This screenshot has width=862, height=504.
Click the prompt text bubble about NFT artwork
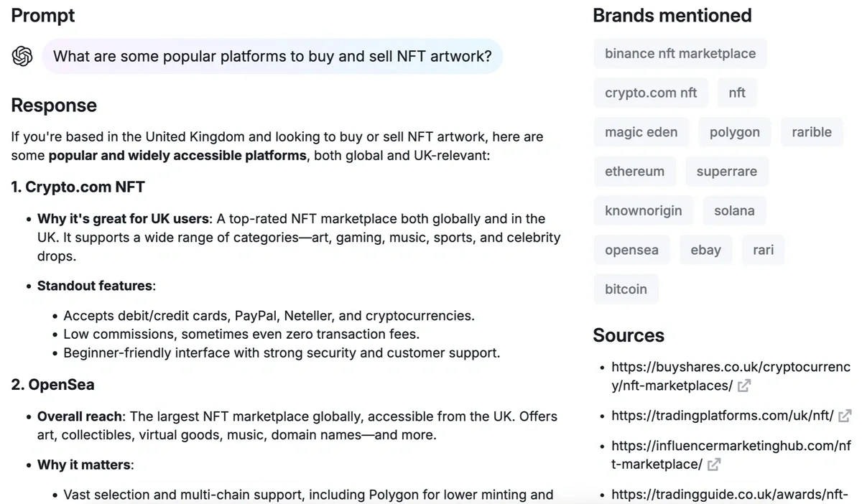[272, 56]
